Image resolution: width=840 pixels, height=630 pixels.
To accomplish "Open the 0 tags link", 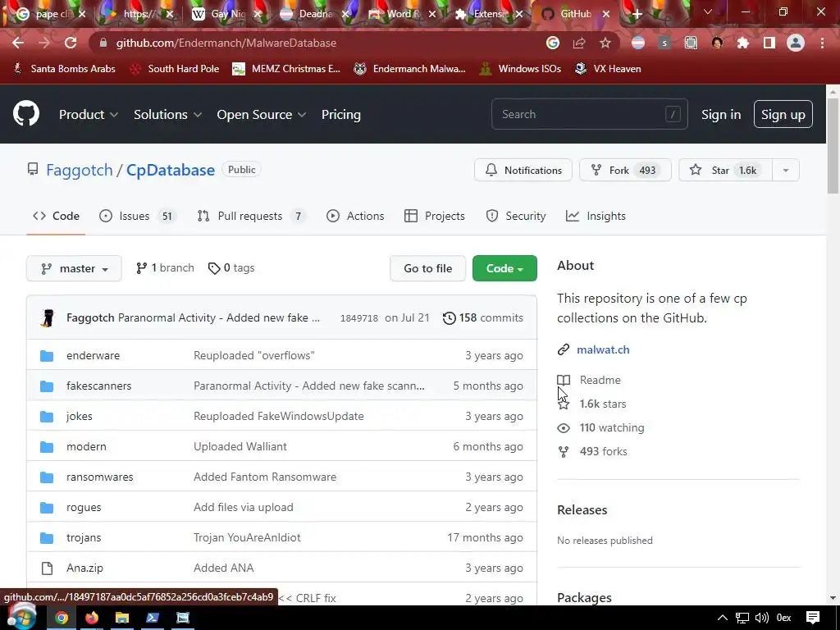I will 231,268.
